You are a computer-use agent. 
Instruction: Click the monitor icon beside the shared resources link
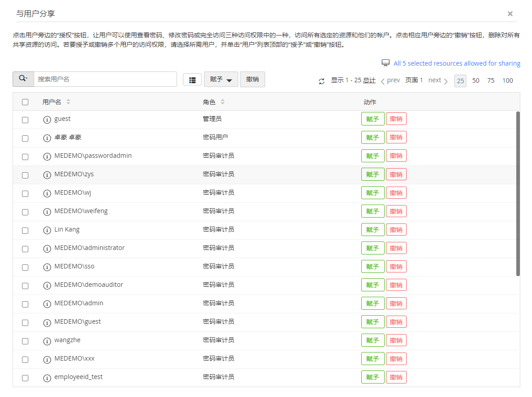[385, 63]
